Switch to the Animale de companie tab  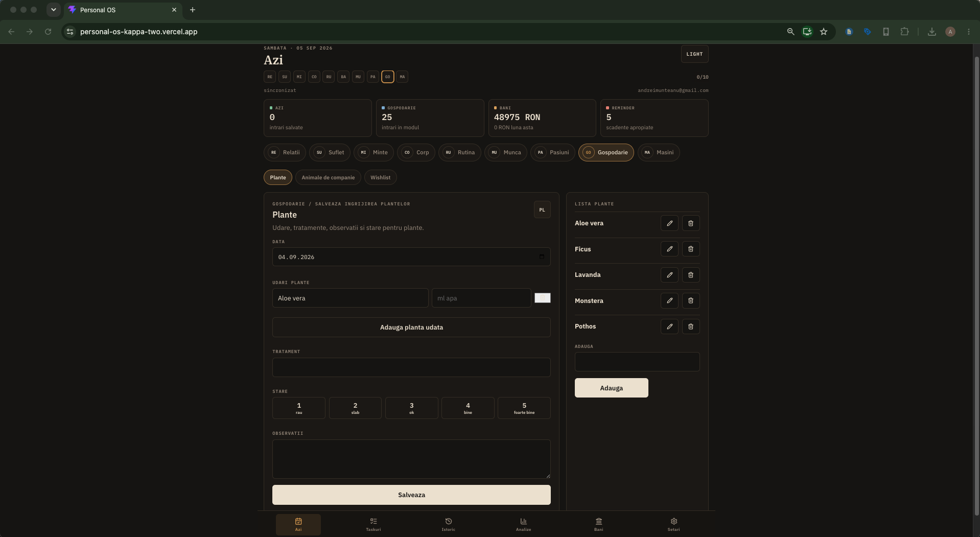(x=328, y=177)
